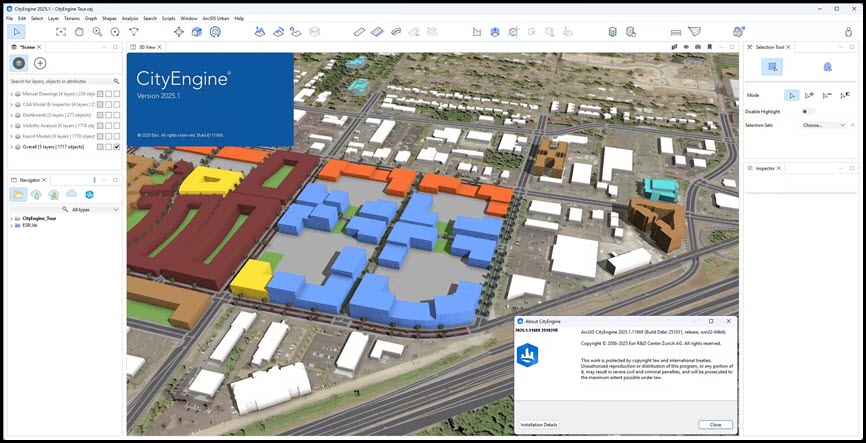Open the 3D View camera icon

coord(698,47)
